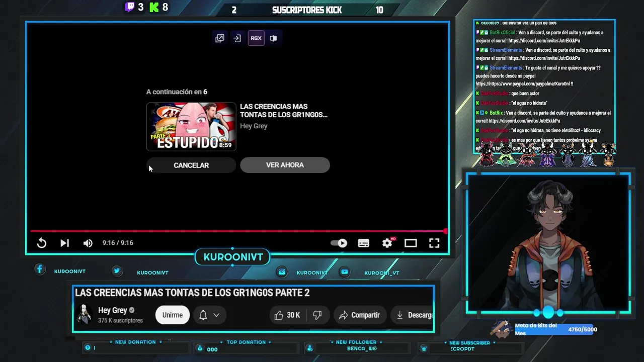
Task: Click the notification bell icon
Action: coord(203,315)
